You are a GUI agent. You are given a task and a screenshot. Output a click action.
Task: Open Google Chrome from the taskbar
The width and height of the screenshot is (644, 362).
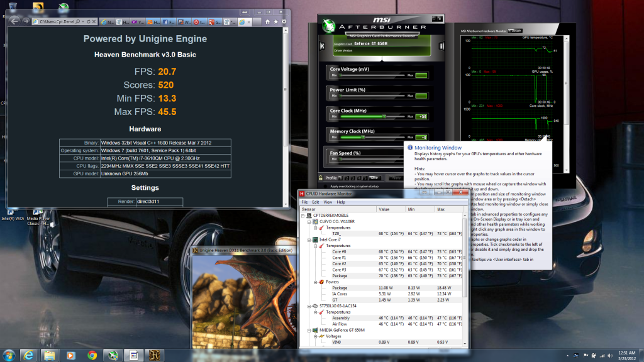point(92,355)
